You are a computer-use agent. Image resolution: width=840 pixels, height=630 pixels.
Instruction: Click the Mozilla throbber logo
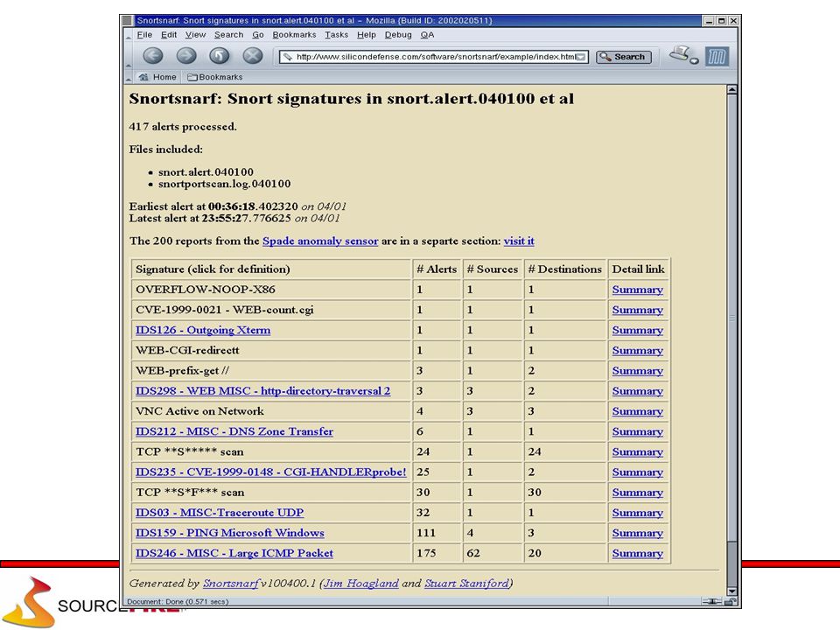tap(717, 56)
